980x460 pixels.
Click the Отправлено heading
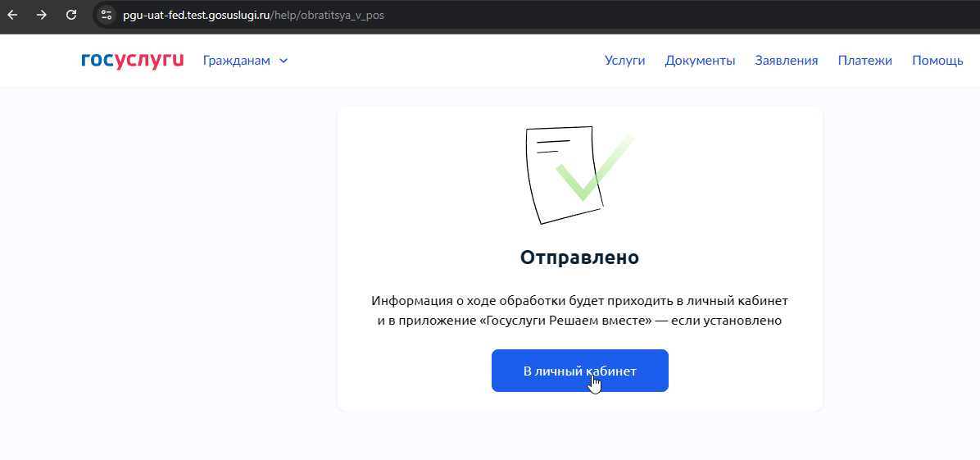pos(579,257)
